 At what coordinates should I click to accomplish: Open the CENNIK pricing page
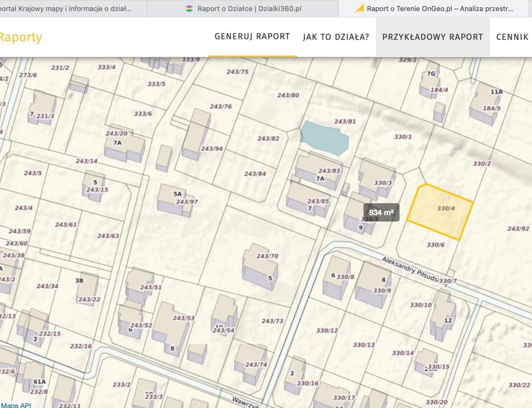tap(512, 37)
